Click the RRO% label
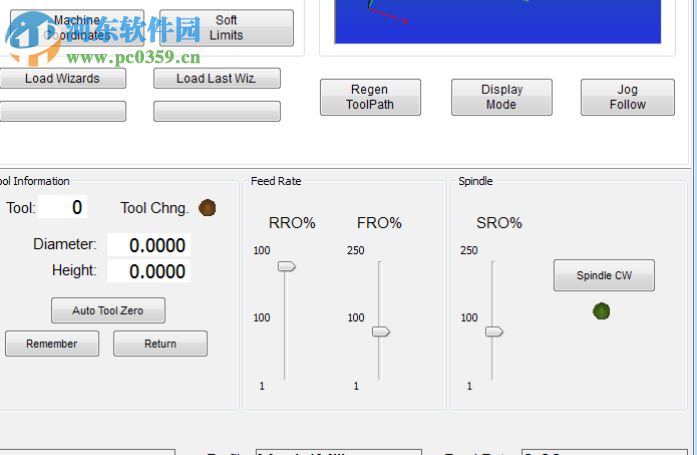697x455 pixels. click(x=292, y=223)
